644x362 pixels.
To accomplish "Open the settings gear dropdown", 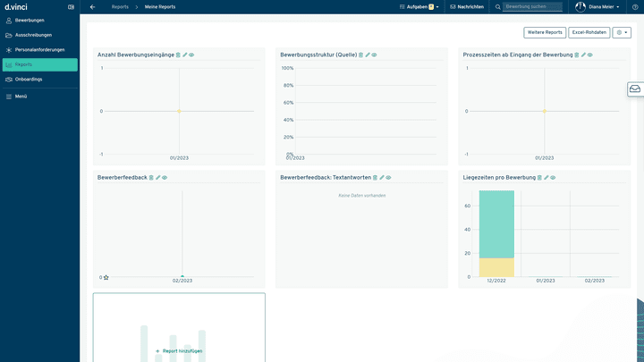I will click(622, 32).
